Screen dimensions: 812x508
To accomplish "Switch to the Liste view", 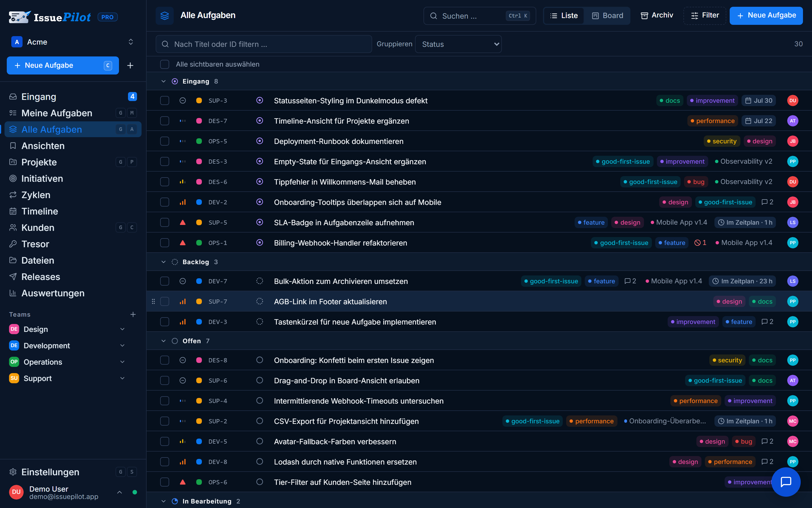I will click(564, 16).
